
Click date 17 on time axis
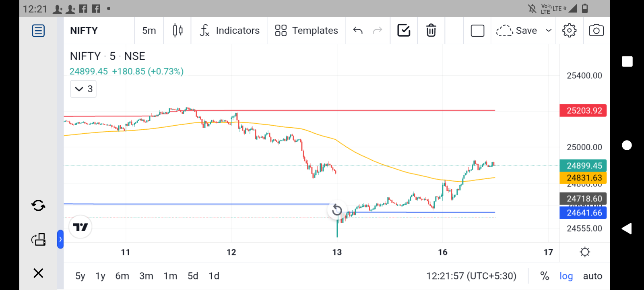(548, 252)
